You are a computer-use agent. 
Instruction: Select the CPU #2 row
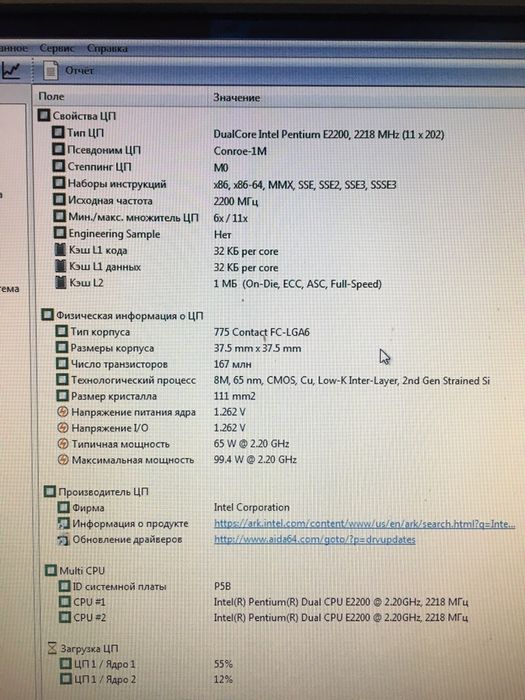[x=264, y=617]
